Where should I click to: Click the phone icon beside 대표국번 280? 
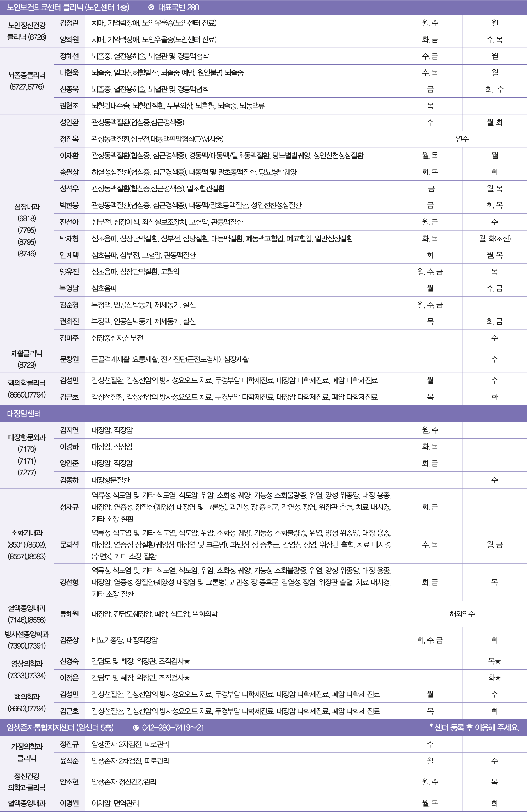pos(151,8)
